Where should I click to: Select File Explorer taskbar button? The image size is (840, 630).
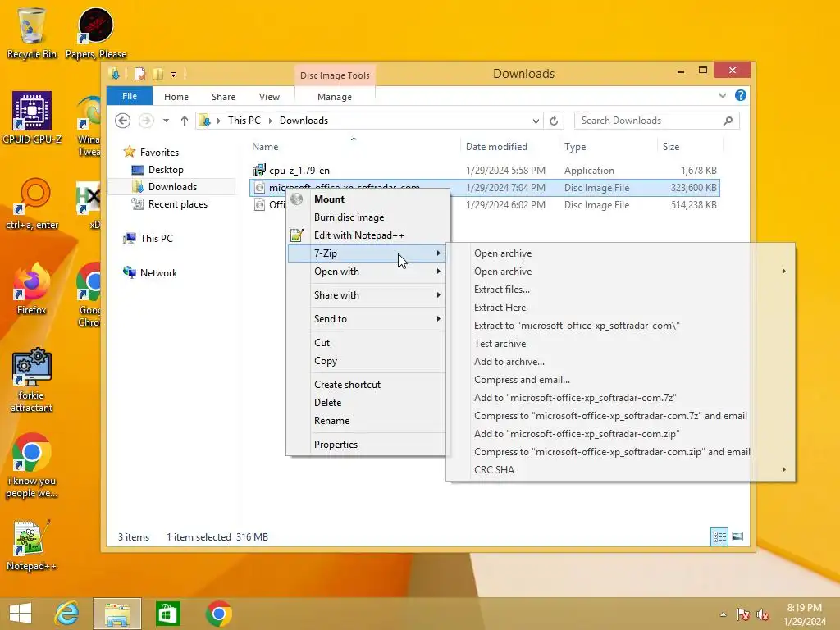117,614
